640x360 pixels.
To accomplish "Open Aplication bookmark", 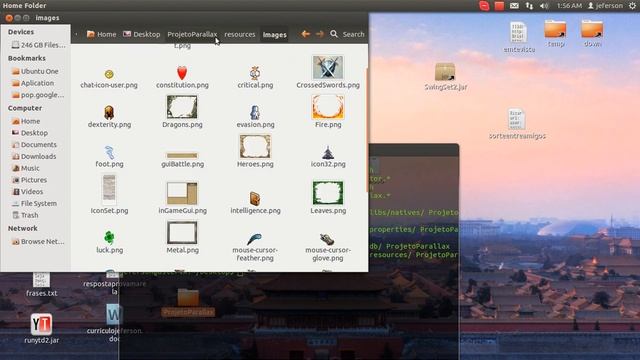I will [33, 83].
